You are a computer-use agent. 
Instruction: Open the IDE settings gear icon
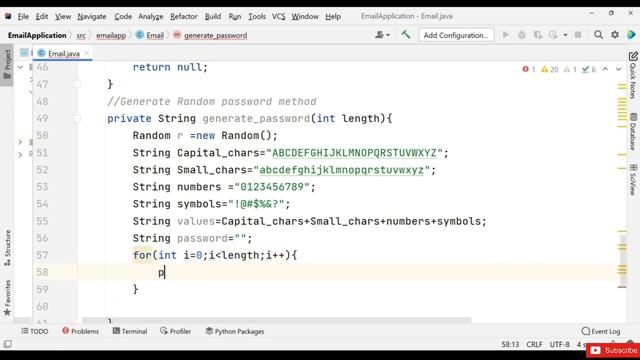click(x=615, y=35)
